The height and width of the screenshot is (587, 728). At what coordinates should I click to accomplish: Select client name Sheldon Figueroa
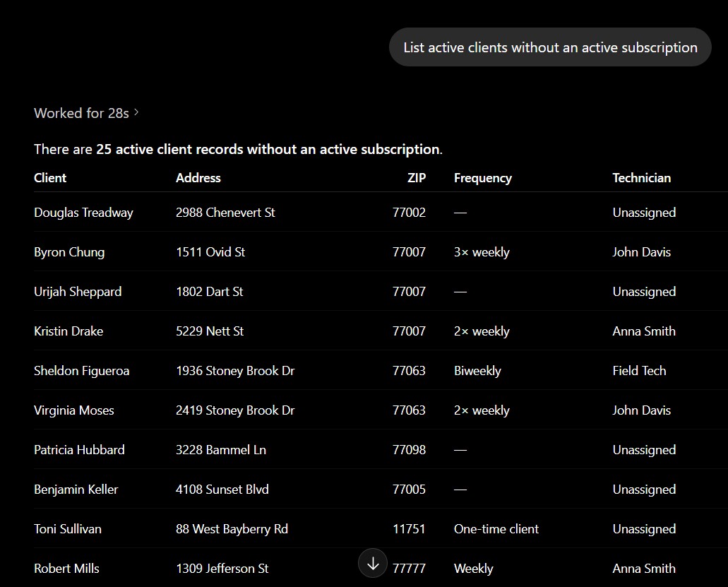click(x=82, y=371)
